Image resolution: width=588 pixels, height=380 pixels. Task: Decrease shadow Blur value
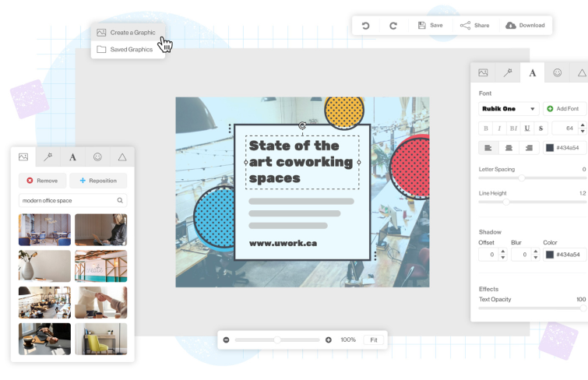pyautogui.click(x=536, y=258)
